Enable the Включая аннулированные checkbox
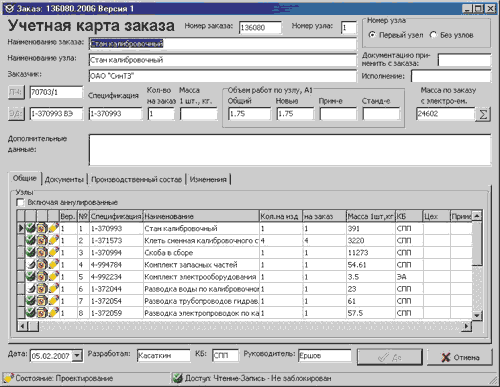500x387 pixels. tap(21, 202)
